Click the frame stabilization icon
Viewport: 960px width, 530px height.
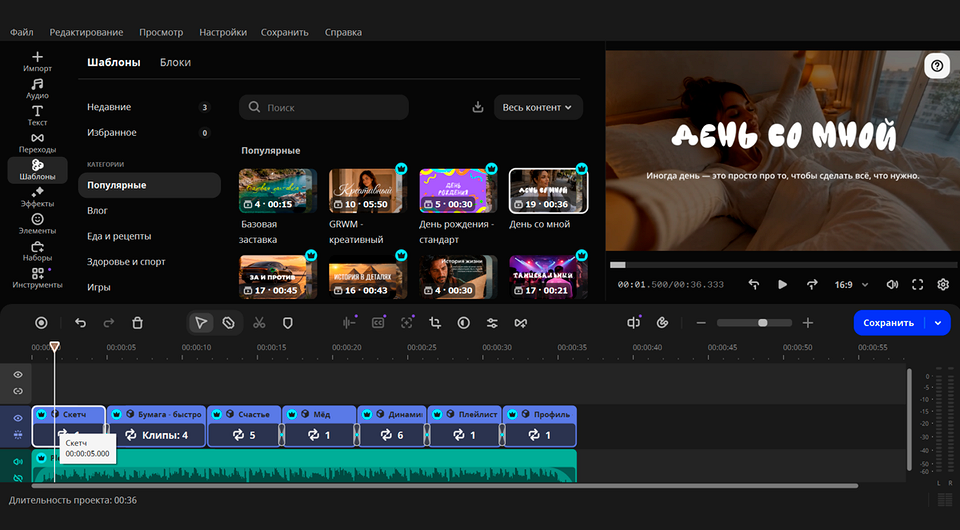click(407, 323)
